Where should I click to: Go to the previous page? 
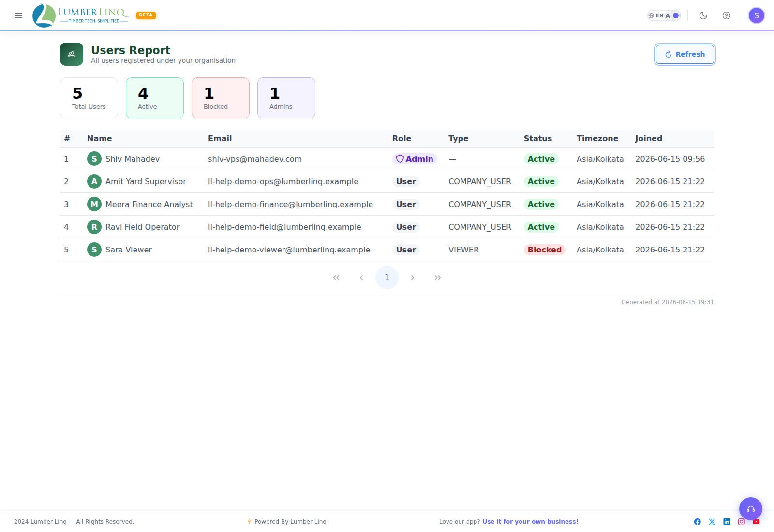pyautogui.click(x=361, y=278)
